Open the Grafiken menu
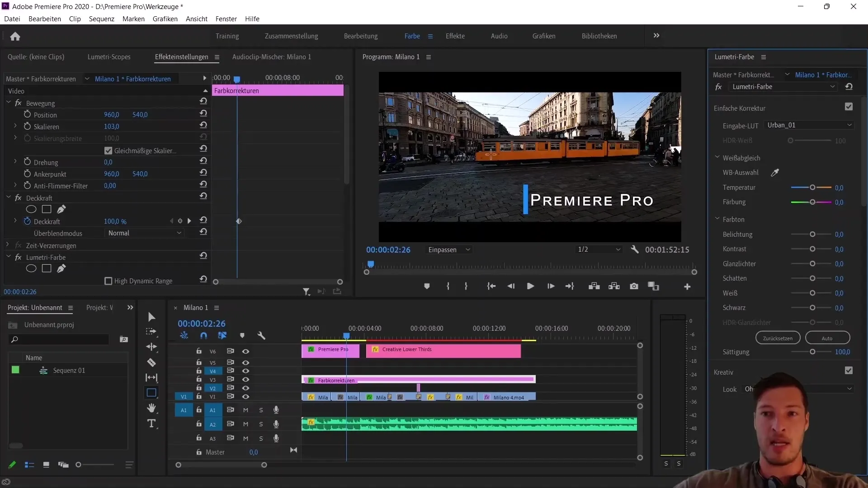868x488 pixels. [x=165, y=19]
